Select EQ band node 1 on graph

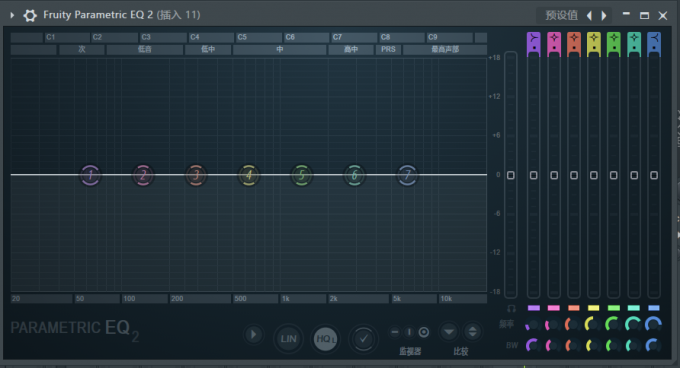tap(90, 175)
